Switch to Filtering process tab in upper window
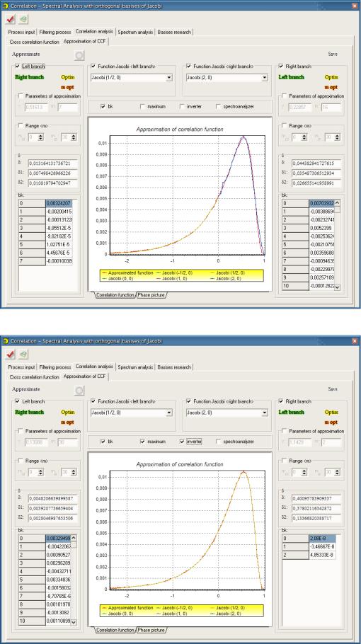Screen dimensions: 361x644 pyautogui.click(x=55, y=32)
